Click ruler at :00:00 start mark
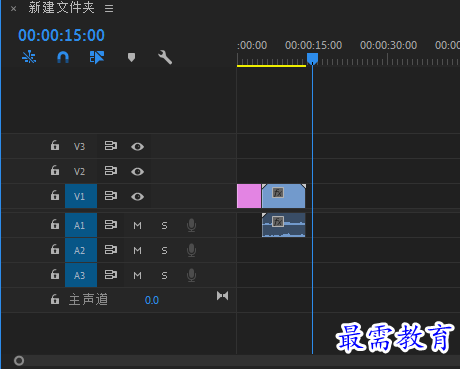This screenshot has width=460, height=369. click(x=252, y=46)
